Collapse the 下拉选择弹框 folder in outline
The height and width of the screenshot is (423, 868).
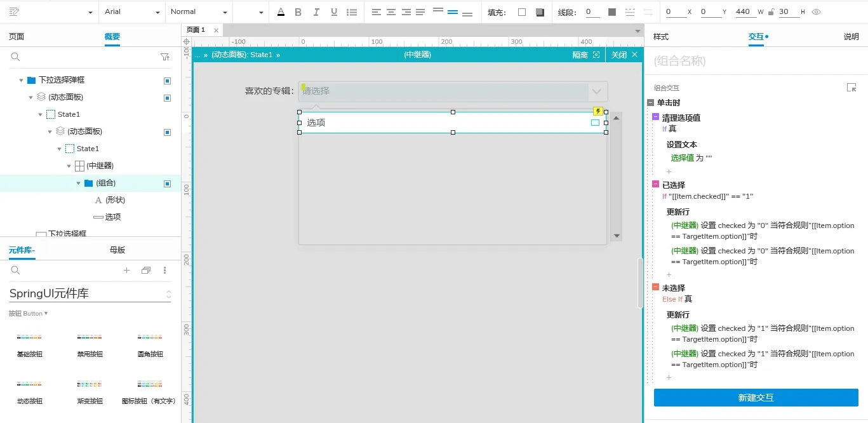[21, 81]
